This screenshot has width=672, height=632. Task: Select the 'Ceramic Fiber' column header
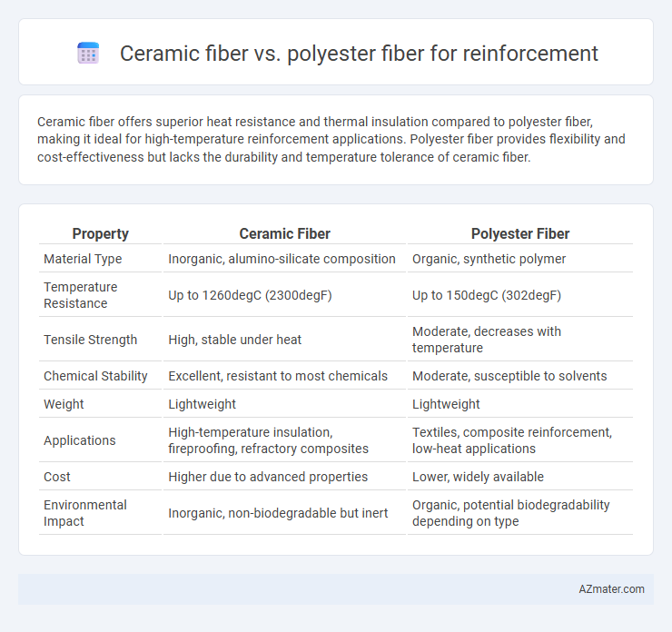click(284, 233)
